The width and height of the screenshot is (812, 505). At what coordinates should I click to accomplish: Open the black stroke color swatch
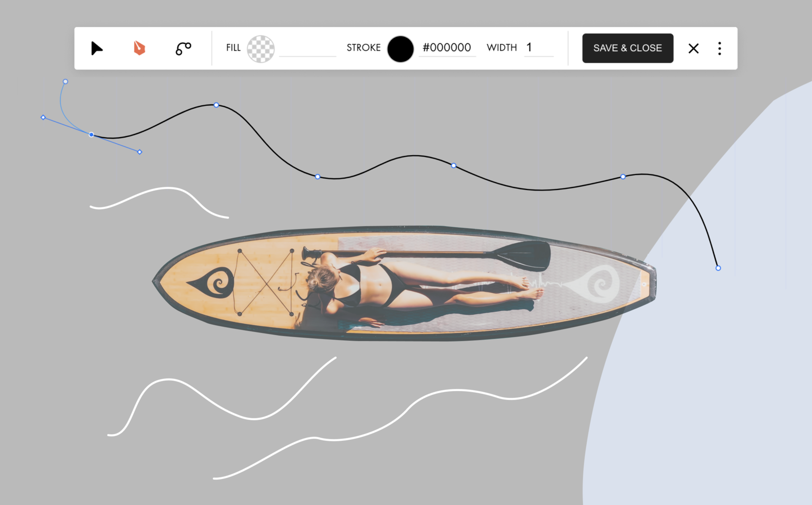tap(400, 49)
